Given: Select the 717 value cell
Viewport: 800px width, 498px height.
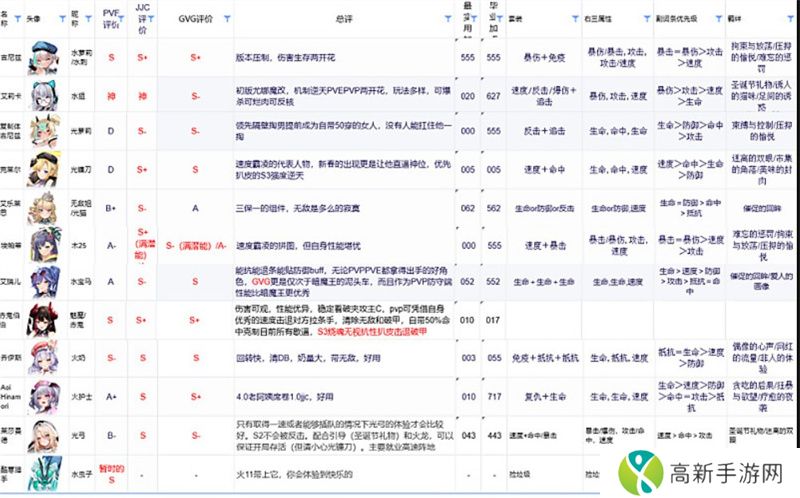Looking at the screenshot, I should pos(494,396).
